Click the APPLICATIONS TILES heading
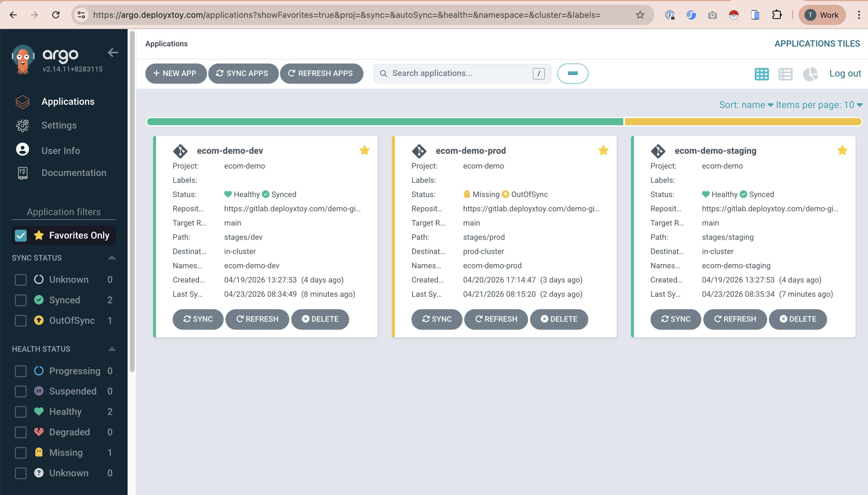The width and height of the screenshot is (868, 495). 817,44
